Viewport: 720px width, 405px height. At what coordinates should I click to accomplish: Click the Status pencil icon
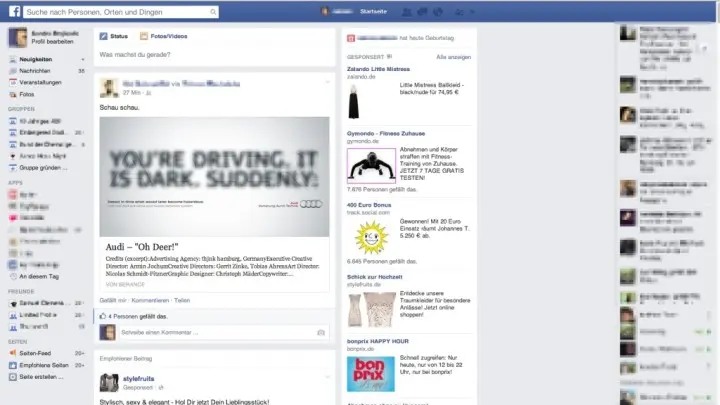pyautogui.click(x=103, y=36)
